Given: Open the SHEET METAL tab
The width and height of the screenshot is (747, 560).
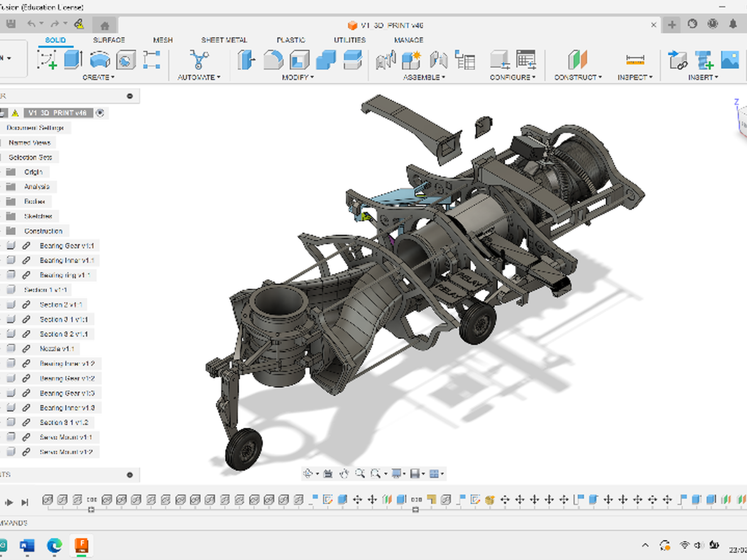Looking at the screenshot, I should pyautogui.click(x=224, y=40).
